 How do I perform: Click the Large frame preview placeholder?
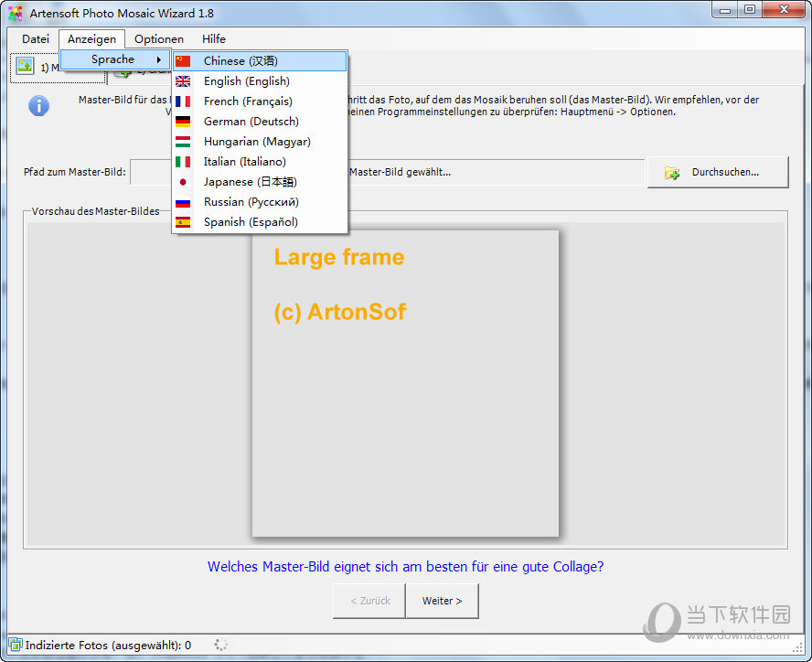(x=405, y=384)
